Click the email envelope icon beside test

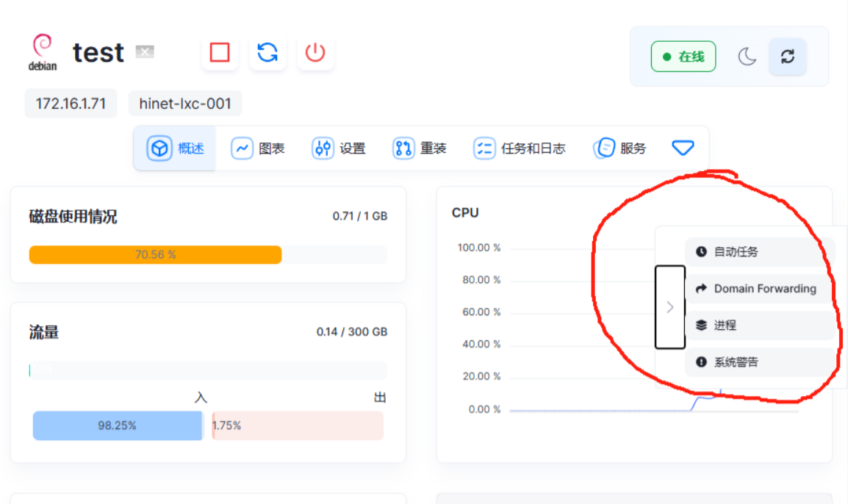145,51
